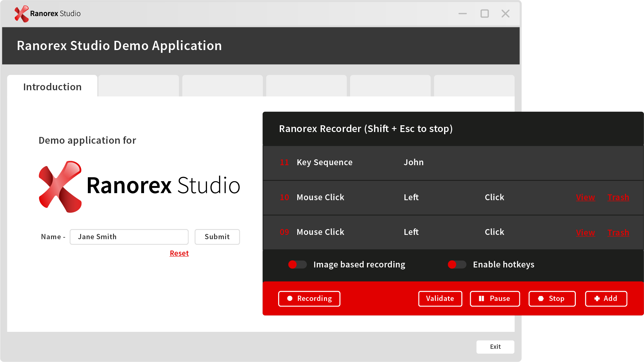Click the Ranorex Recorder title bar text
The image size is (644, 362).
point(366,129)
